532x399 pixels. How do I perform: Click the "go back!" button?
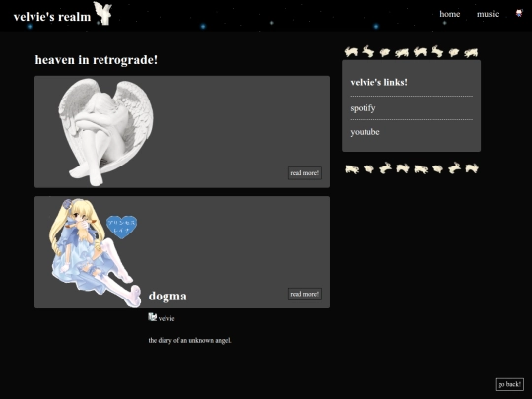tap(509, 384)
